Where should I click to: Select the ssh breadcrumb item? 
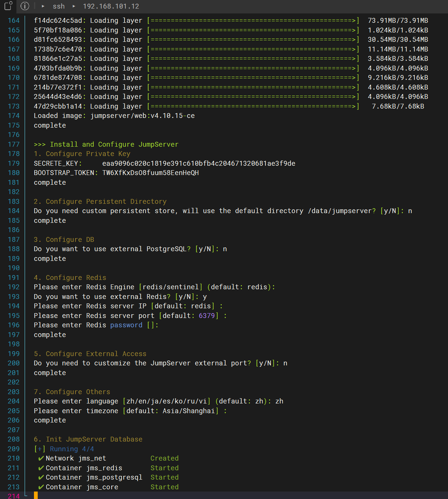[x=59, y=6]
